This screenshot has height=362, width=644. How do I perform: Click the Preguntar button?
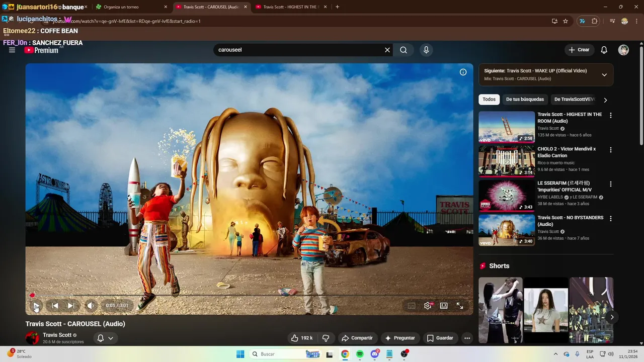coord(400,338)
